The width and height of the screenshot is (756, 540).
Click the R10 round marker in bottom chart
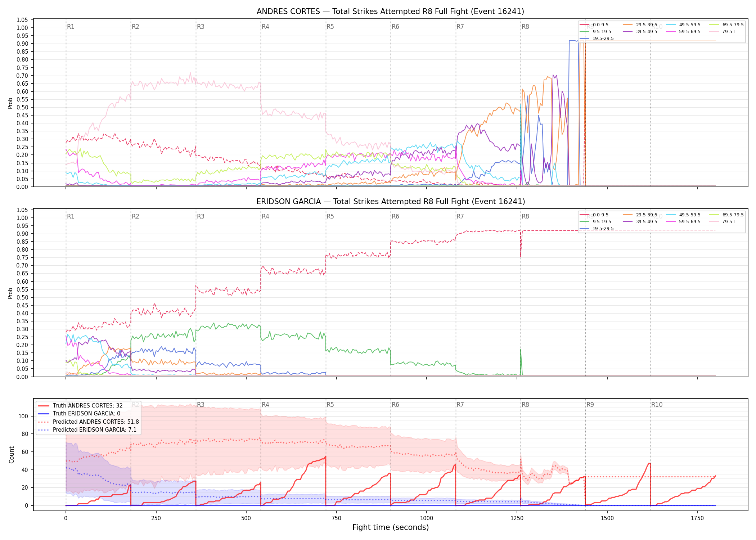[x=657, y=405]
